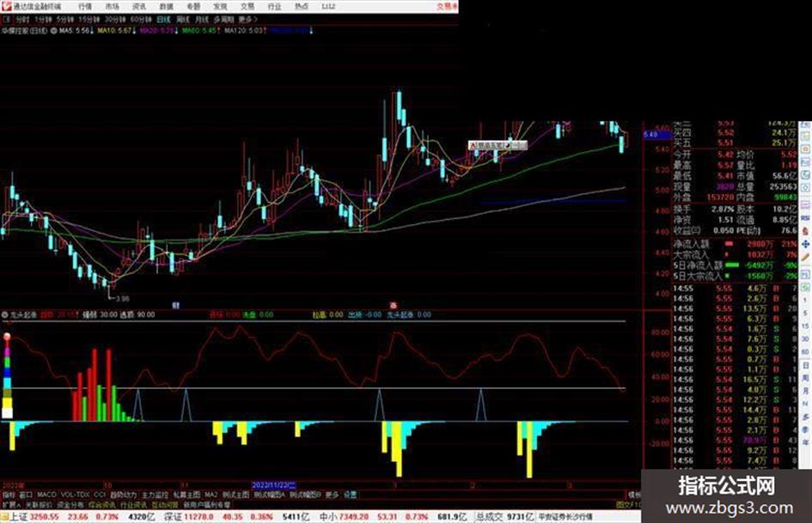Click the 深证 index in the status bar
Image resolution: width=812 pixels, height=523 pixels.
[173, 517]
